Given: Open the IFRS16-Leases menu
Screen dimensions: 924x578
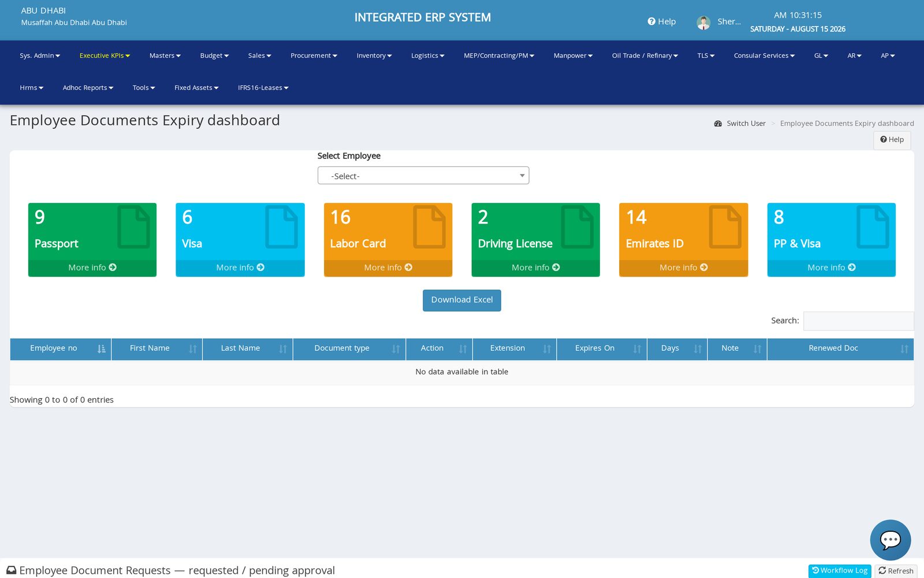Looking at the screenshot, I should [263, 88].
